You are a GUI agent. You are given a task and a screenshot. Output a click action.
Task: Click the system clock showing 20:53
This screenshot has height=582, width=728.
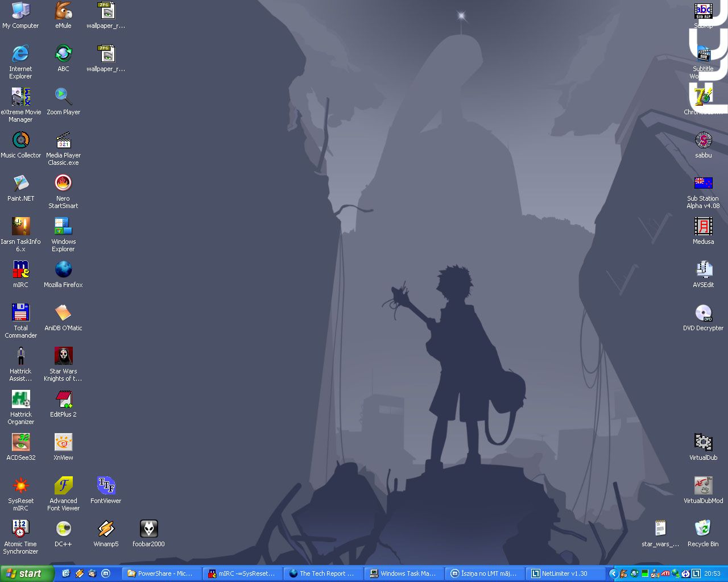click(712, 573)
